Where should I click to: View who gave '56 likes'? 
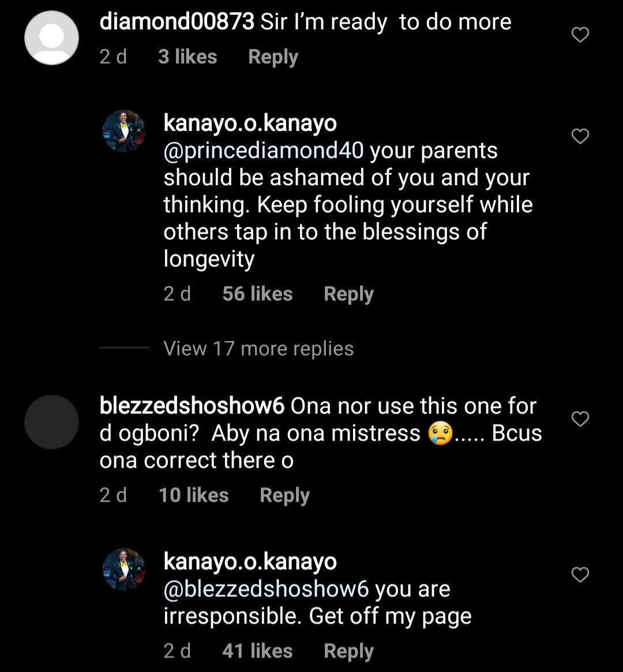257,294
